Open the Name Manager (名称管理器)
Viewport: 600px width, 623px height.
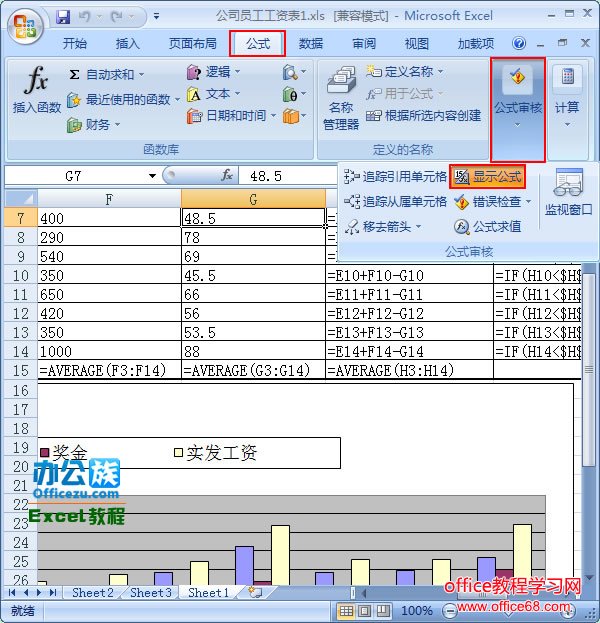pyautogui.click(x=341, y=98)
